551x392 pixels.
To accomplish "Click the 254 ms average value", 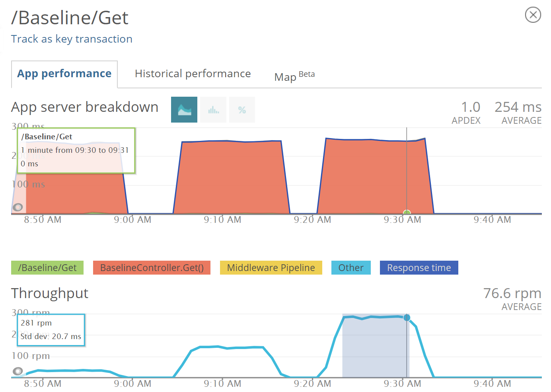I will 518,107.
